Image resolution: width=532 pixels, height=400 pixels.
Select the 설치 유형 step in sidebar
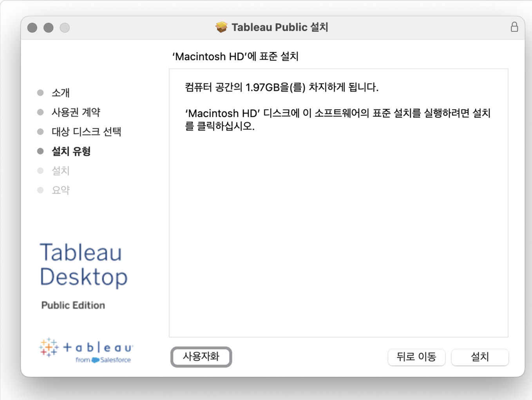click(x=71, y=151)
